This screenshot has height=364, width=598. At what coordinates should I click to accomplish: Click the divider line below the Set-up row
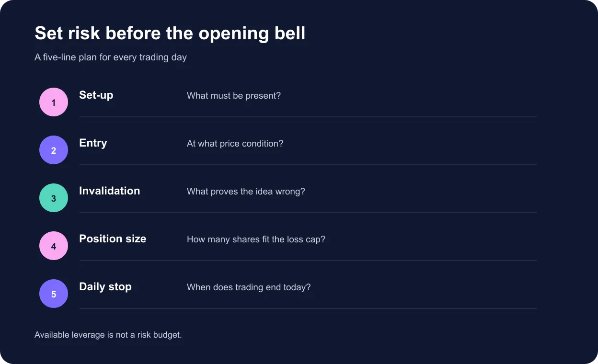tap(308, 117)
